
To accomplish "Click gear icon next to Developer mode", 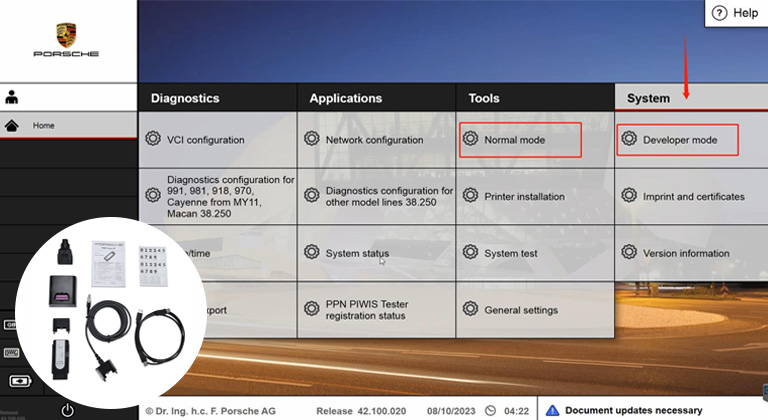I will click(629, 139).
